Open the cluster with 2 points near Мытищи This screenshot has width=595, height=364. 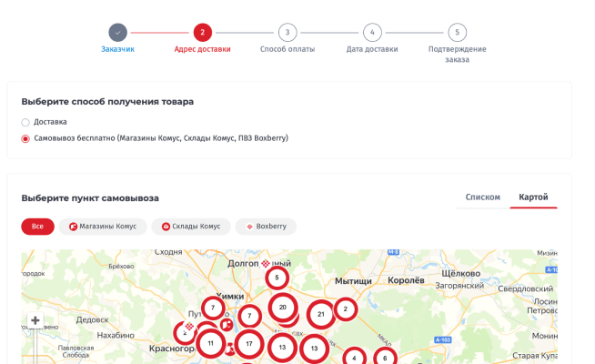[346, 309]
